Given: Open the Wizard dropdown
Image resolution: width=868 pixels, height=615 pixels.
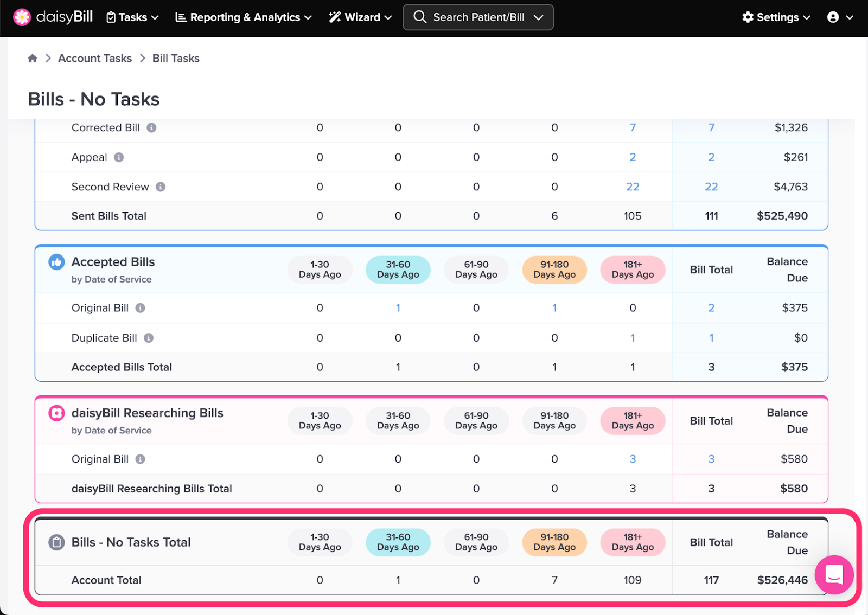Looking at the screenshot, I should 360,17.
